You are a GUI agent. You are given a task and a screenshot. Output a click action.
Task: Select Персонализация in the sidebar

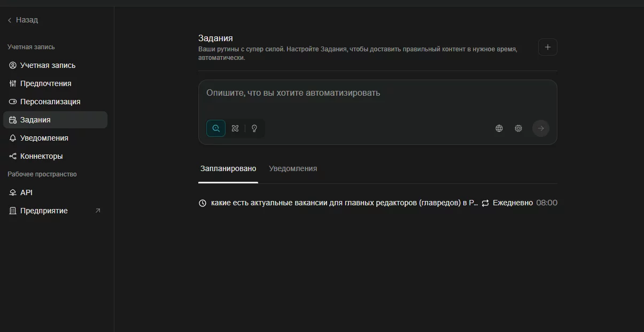click(50, 102)
